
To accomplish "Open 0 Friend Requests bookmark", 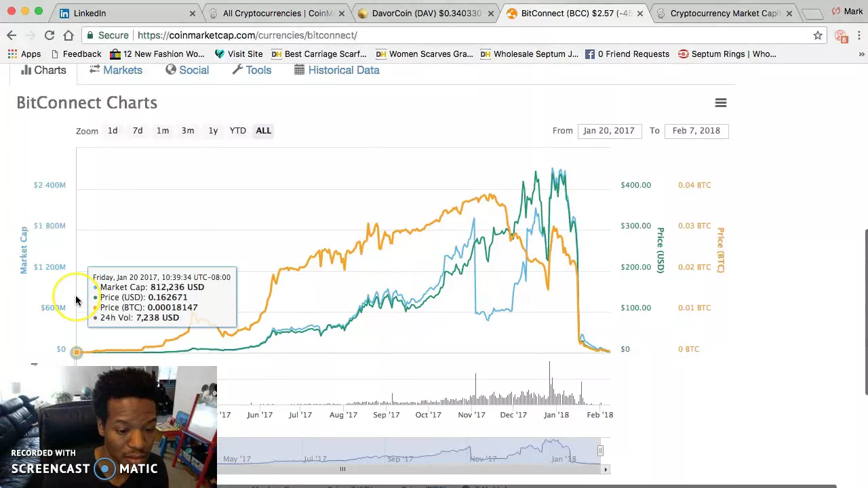I will click(627, 54).
